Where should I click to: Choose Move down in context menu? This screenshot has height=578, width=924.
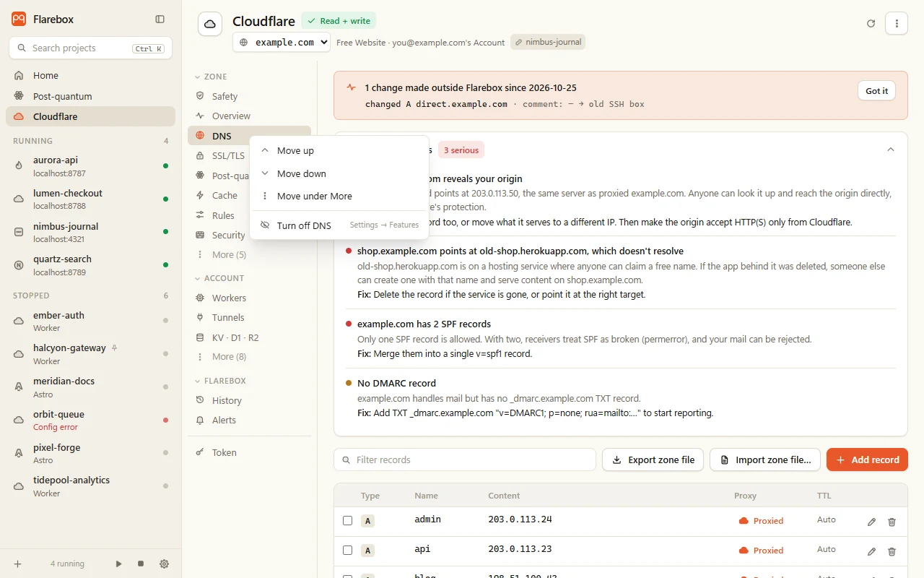(x=339, y=173)
